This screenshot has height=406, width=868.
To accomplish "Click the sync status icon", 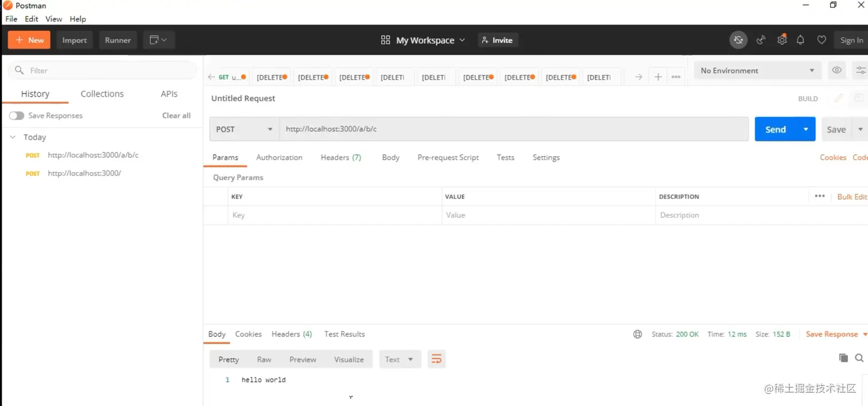I will (739, 40).
